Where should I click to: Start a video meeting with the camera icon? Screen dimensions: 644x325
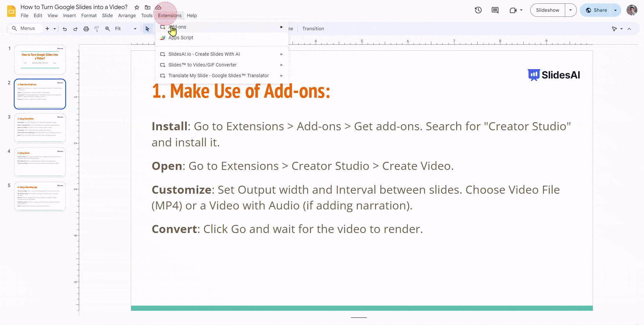point(513,10)
